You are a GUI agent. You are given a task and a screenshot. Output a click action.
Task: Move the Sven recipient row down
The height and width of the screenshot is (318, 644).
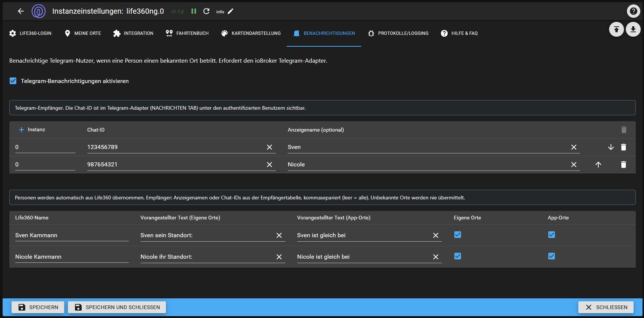coord(611,147)
